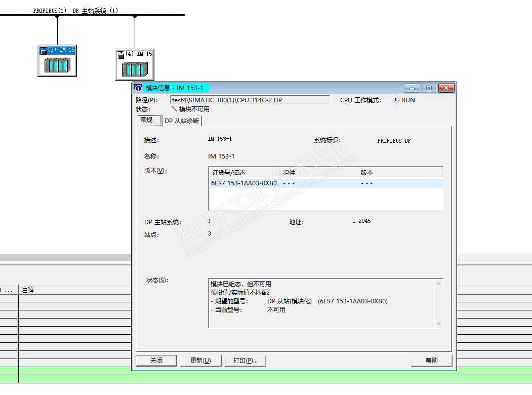Maximize the module information dialog

coord(429,88)
